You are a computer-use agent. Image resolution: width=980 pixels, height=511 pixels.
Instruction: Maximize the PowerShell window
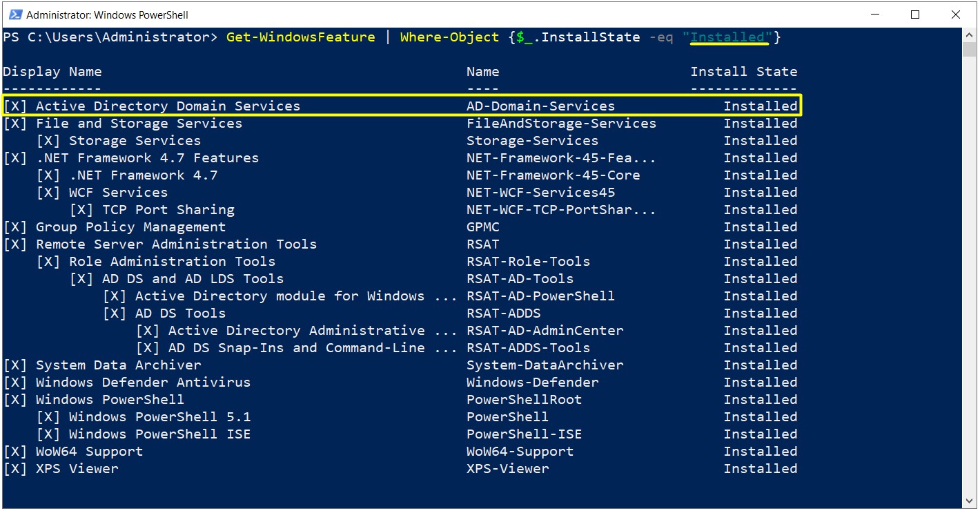coord(915,14)
